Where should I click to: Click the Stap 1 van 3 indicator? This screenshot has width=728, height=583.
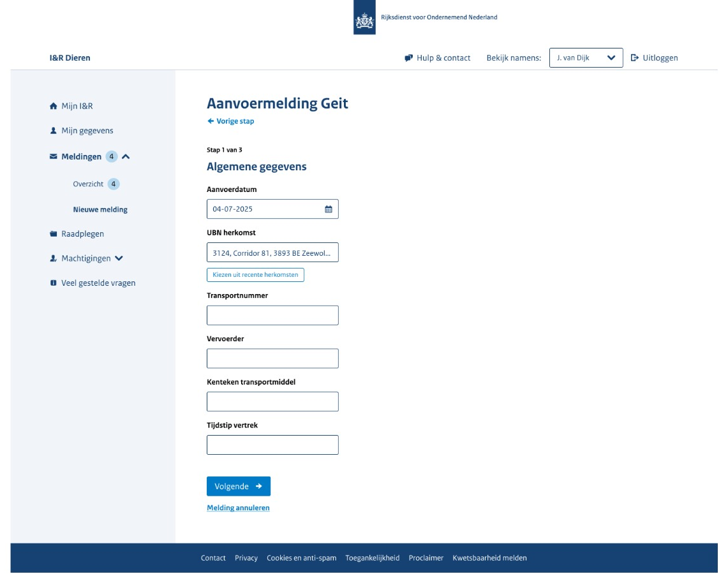(x=224, y=150)
